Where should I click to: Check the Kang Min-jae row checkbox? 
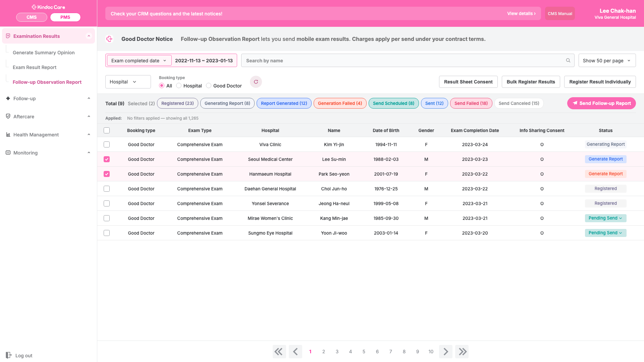107,218
